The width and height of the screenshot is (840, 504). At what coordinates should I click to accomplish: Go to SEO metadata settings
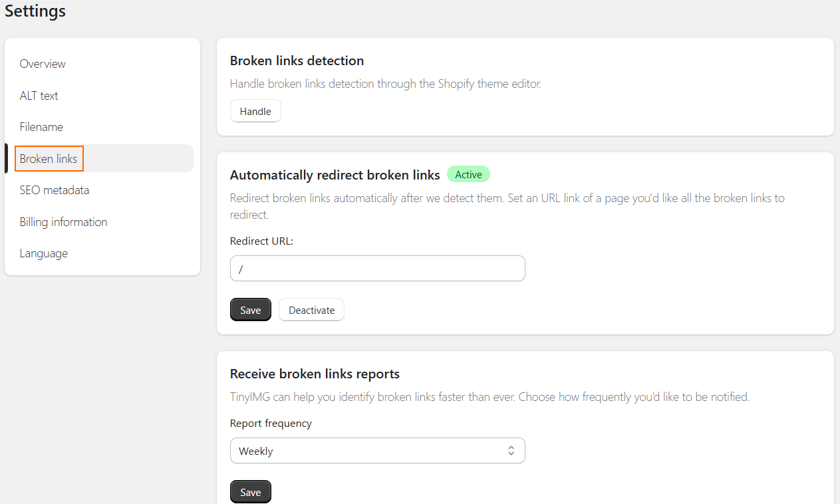coord(54,189)
